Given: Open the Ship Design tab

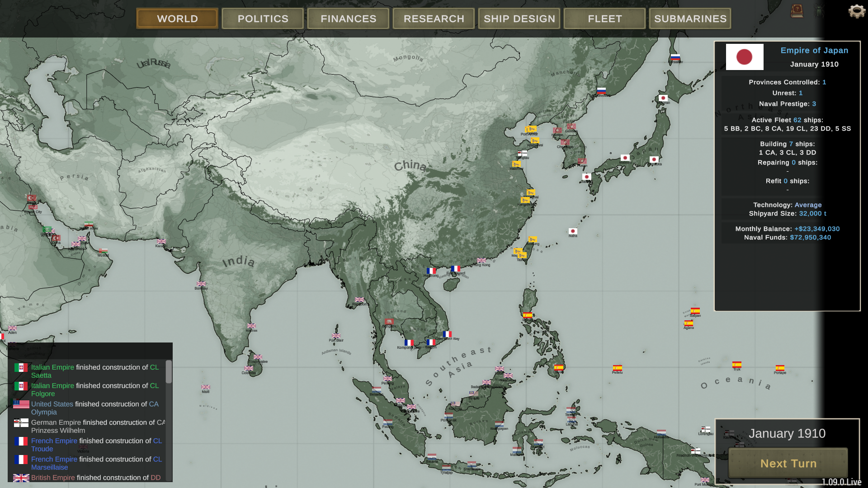Looking at the screenshot, I should pyautogui.click(x=519, y=19).
